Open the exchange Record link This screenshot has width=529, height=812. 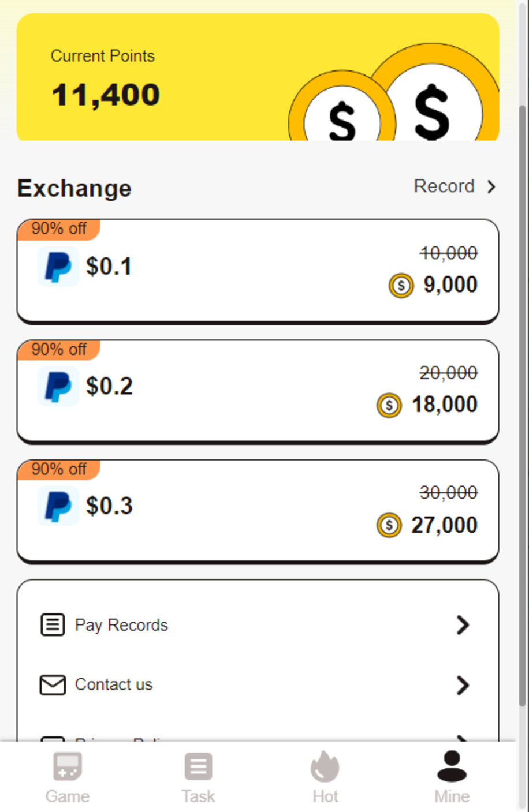[x=444, y=186]
